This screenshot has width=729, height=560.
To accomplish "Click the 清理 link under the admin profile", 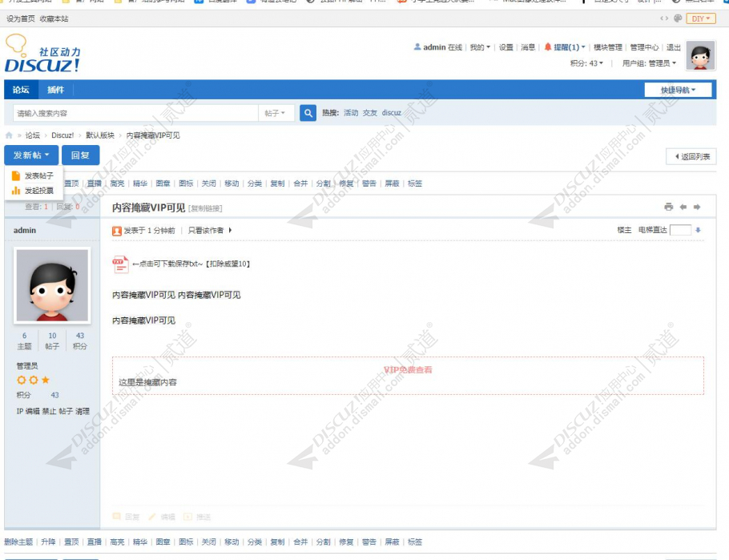I will pos(83,411).
